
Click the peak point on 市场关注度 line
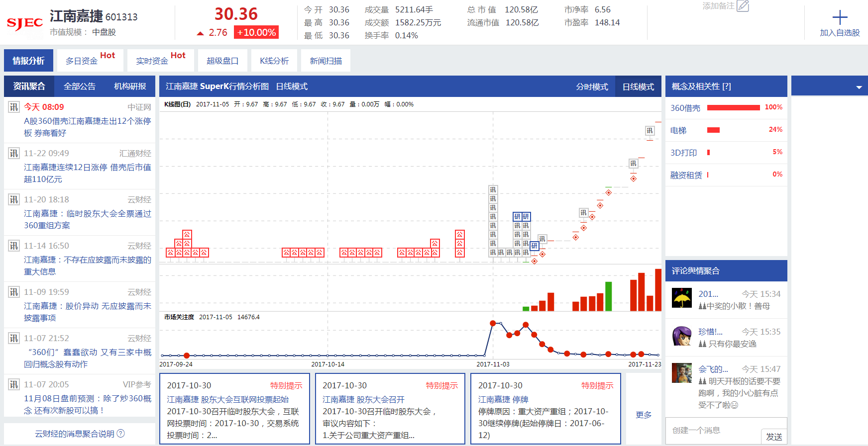[493, 323]
